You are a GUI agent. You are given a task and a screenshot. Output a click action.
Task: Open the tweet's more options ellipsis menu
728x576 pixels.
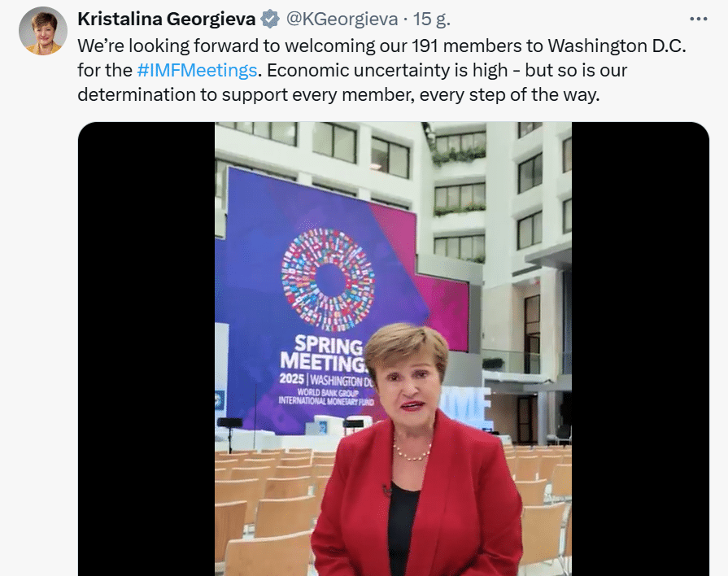(698, 19)
